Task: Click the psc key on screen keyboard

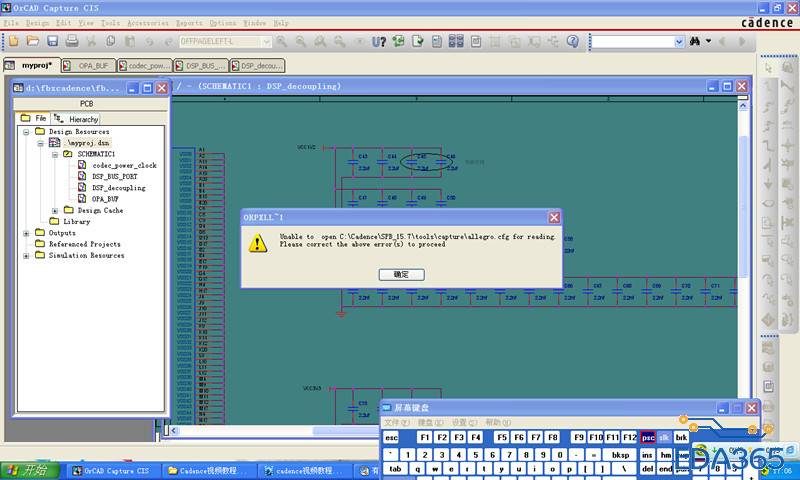Action: pyautogui.click(x=648, y=438)
